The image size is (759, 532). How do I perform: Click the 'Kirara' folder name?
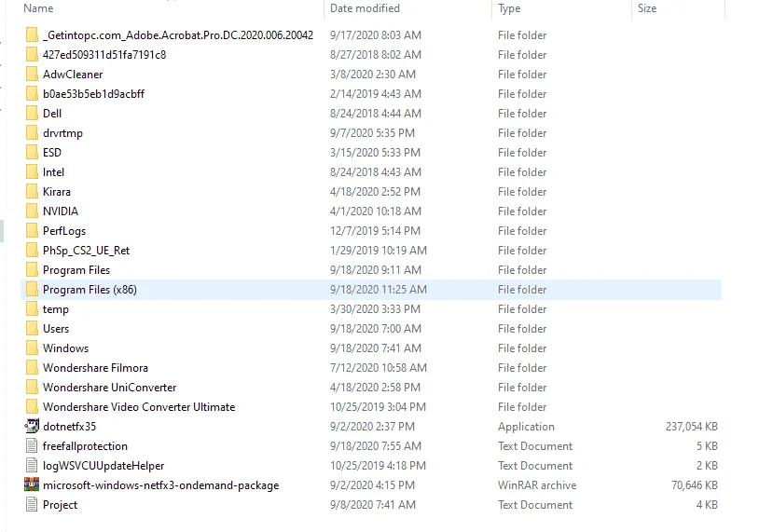point(57,192)
